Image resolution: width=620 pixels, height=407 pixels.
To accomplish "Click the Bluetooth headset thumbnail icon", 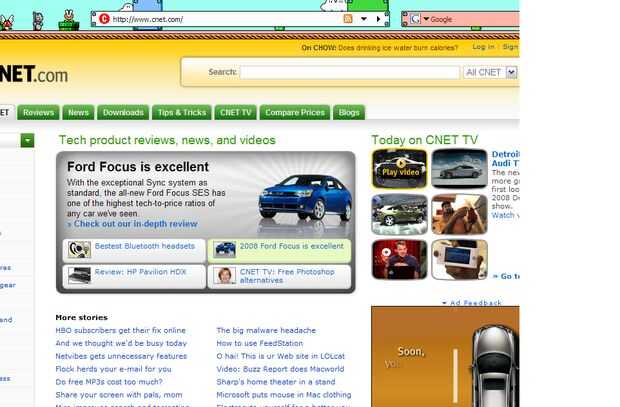I will (x=79, y=250).
